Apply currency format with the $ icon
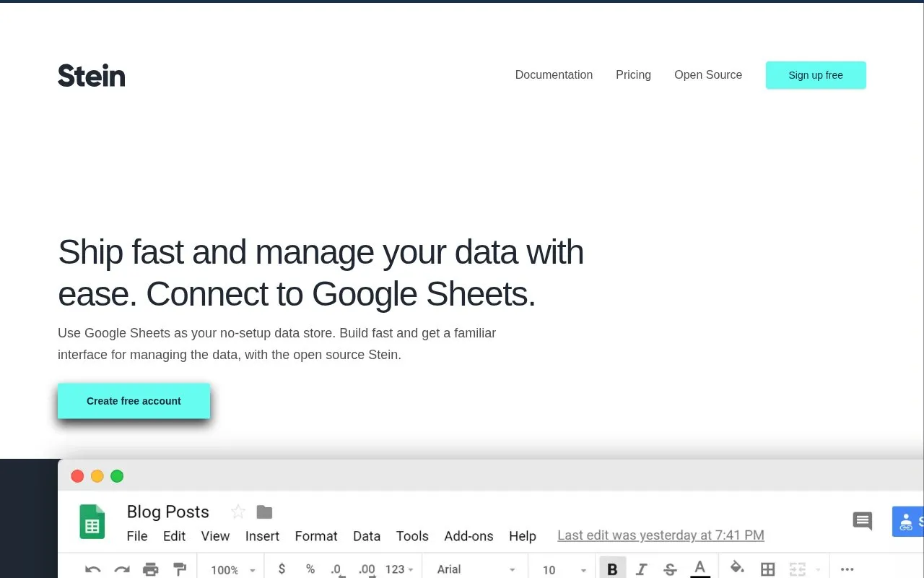Image resolution: width=924 pixels, height=578 pixels. point(282,569)
